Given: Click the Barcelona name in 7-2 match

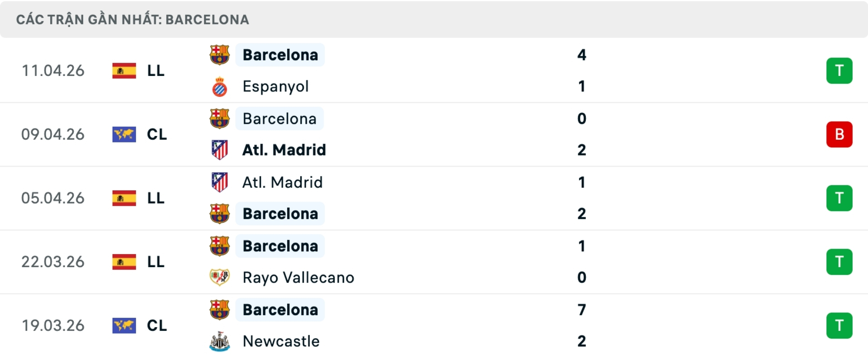Looking at the screenshot, I should (x=280, y=310).
